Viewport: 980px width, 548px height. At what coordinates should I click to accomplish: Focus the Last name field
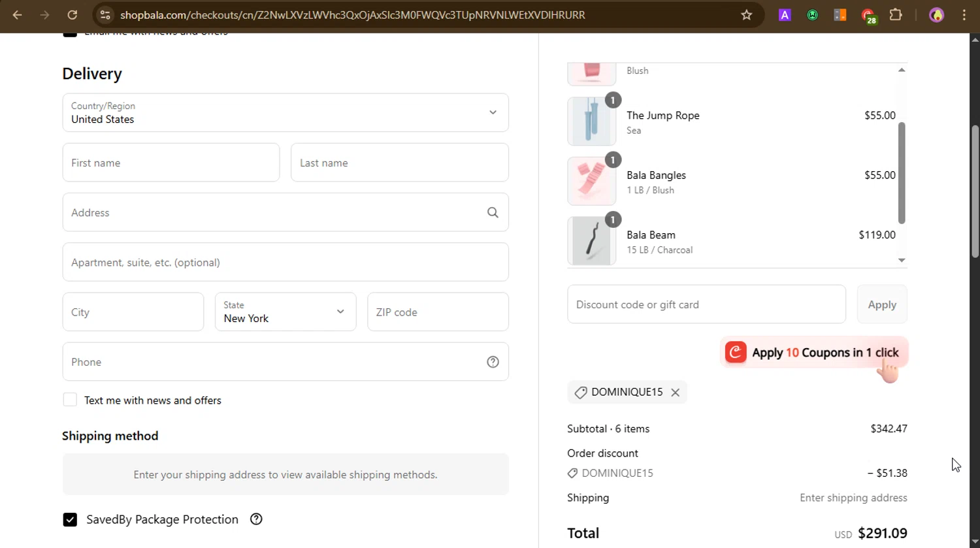(400, 163)
